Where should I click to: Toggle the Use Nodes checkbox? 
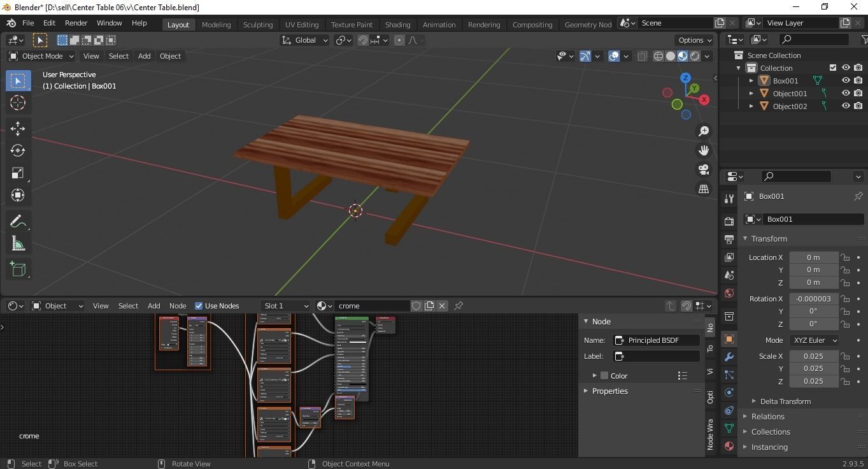(198, 306)
